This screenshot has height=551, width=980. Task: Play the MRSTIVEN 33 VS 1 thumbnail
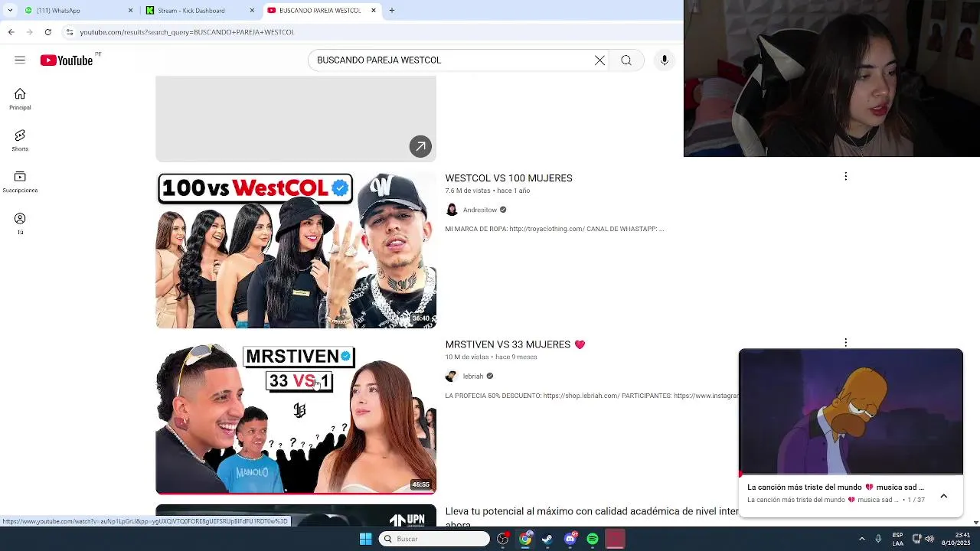[296, 418]
